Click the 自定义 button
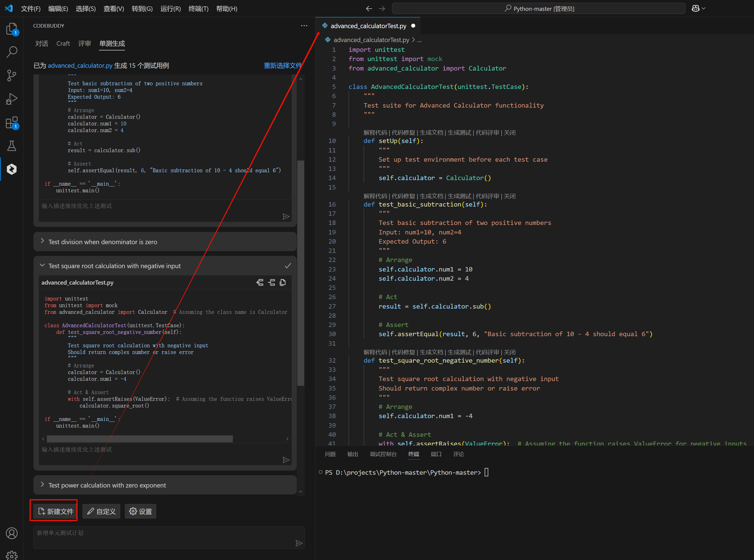754x560 pixels. coord(101,511)
